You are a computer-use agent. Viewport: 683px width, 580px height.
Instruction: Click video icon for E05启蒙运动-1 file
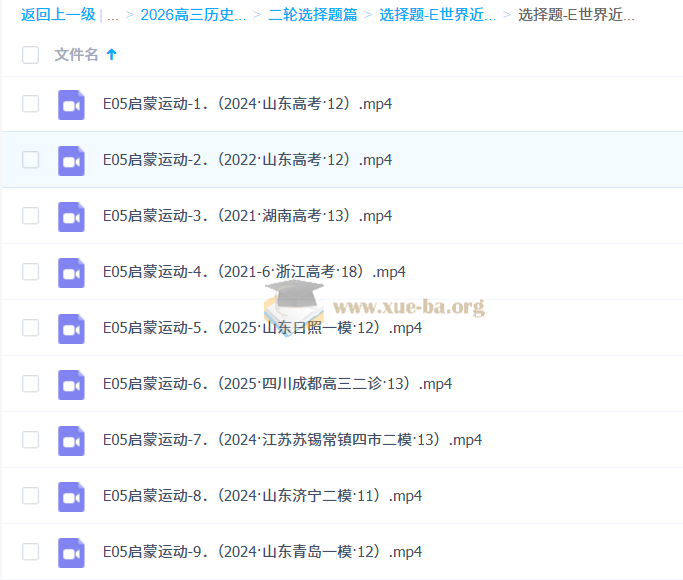click(x=71, y=104)
